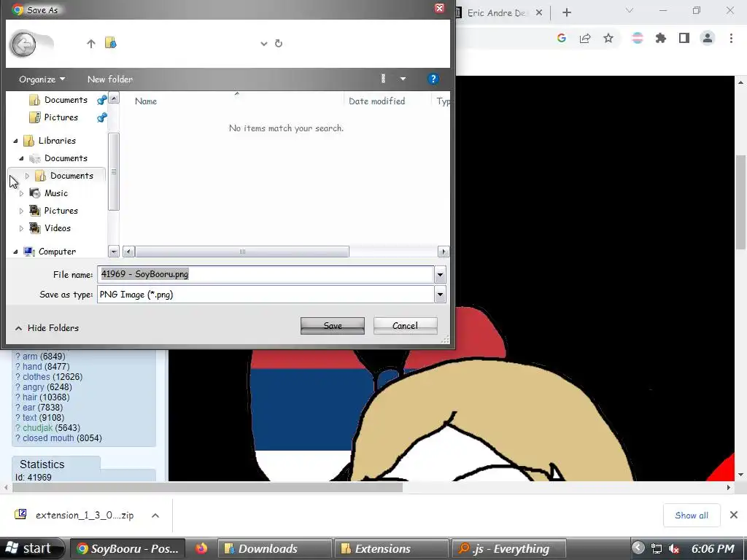This screenshot has height=560, width=747.
Task: Create a New folder
Action: [110, 79]
